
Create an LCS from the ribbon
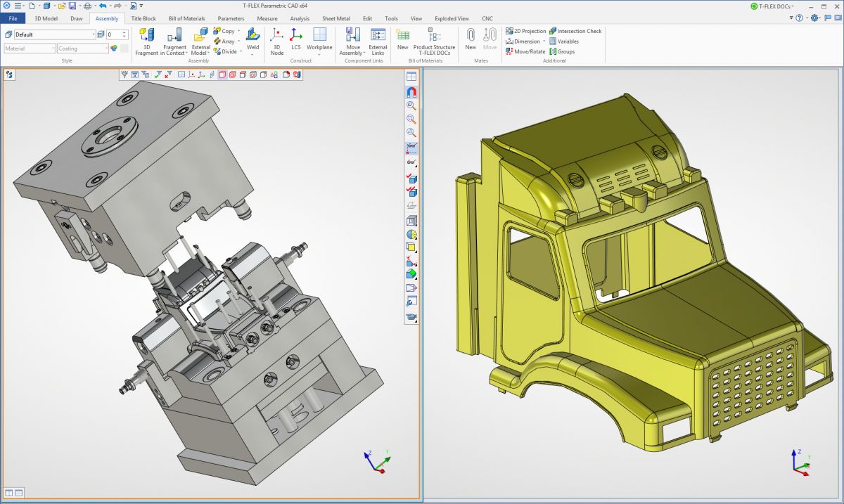click(296, 41)
